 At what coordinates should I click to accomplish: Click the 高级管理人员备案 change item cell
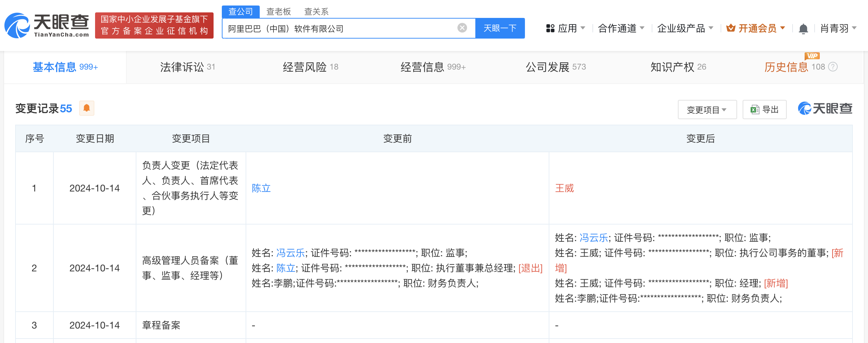[190, 268]
